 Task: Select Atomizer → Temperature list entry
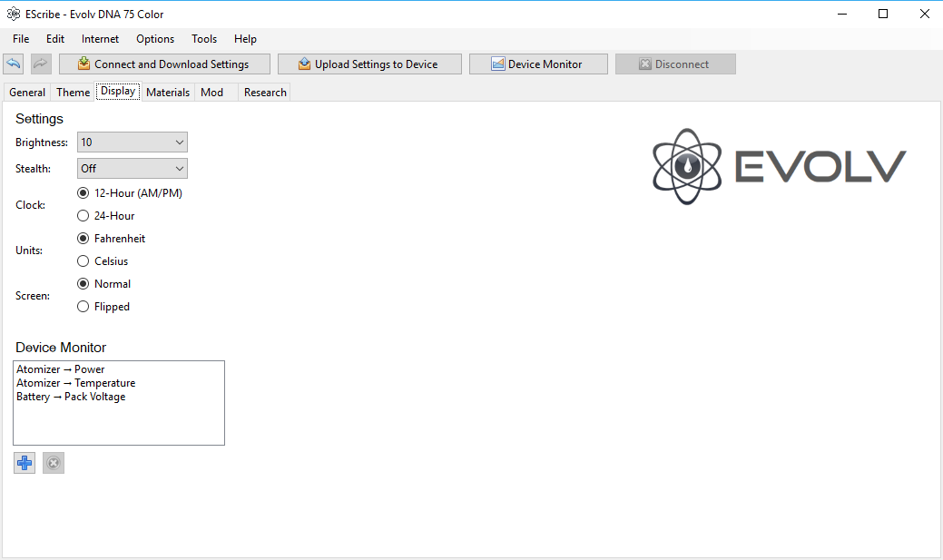(x=76, y=383)
